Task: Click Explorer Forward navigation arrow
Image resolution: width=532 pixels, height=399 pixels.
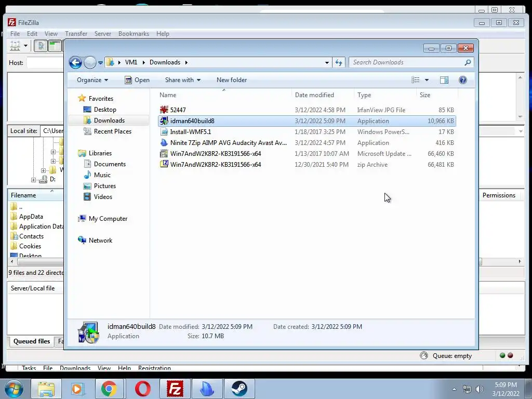Action: [90, 62]
